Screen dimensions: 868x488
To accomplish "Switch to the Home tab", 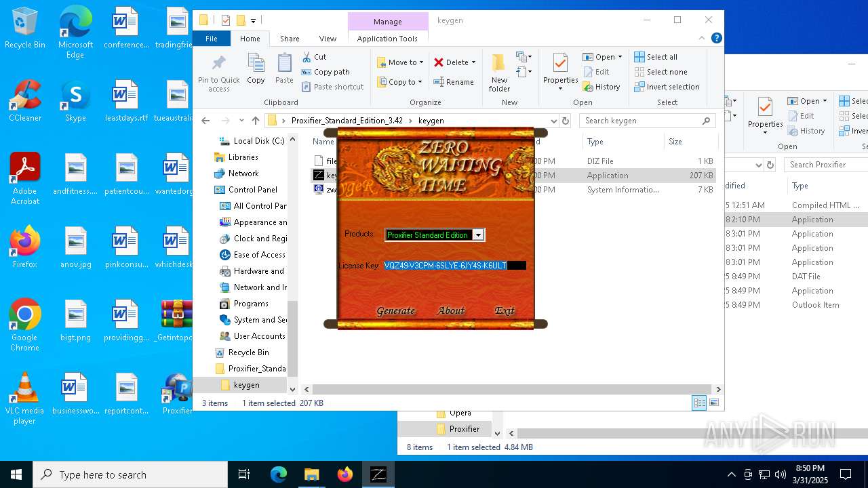I will (x=250, y=39).
